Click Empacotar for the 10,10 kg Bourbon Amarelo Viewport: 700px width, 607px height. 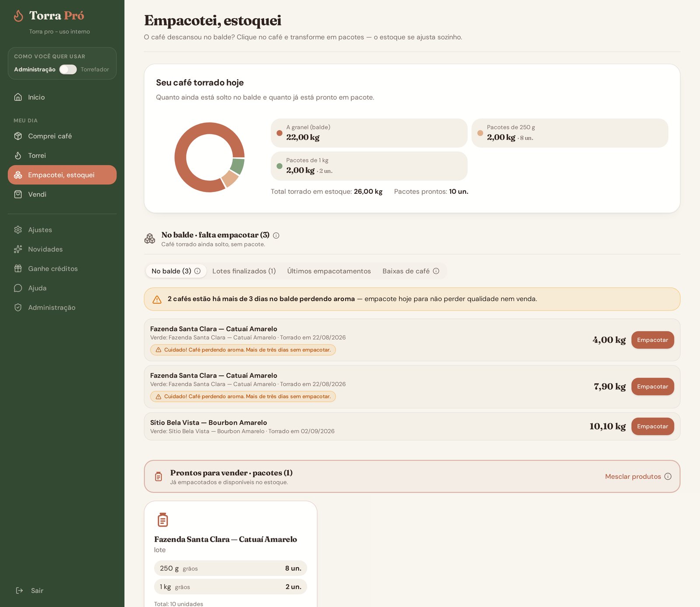pyautogui.click(x=652, y=426)
